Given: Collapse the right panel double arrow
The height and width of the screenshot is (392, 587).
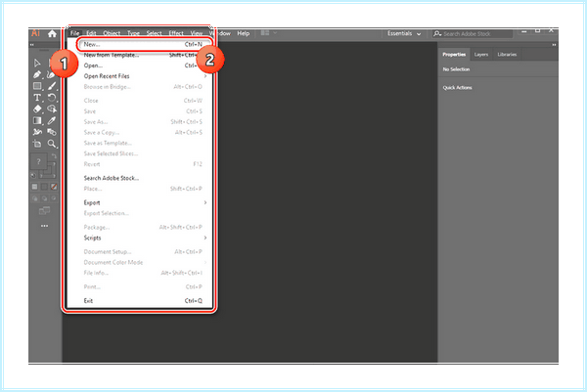Looking at the screenshot, I should [x=554, y=45].
